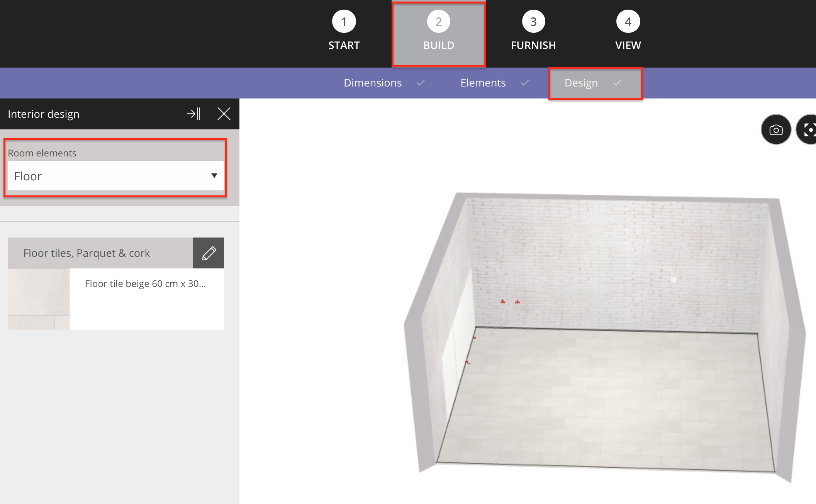The width and height of the screenshot is (816, 504).
Task: Select the beige floor tile swatch
Action: 38,299
